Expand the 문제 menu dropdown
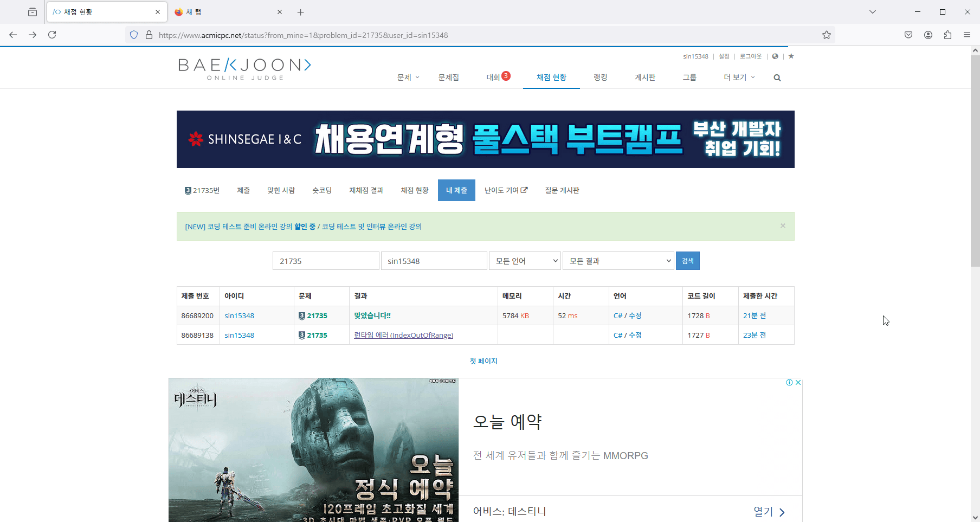This screenshot has height=522, width=980. (408, 78)
